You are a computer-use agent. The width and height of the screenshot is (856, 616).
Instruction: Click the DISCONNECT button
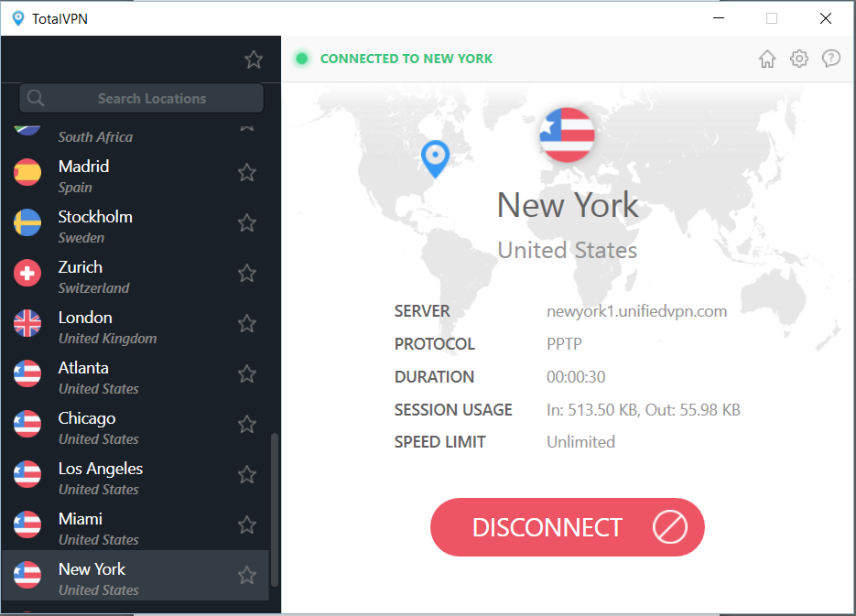[568, 527]
